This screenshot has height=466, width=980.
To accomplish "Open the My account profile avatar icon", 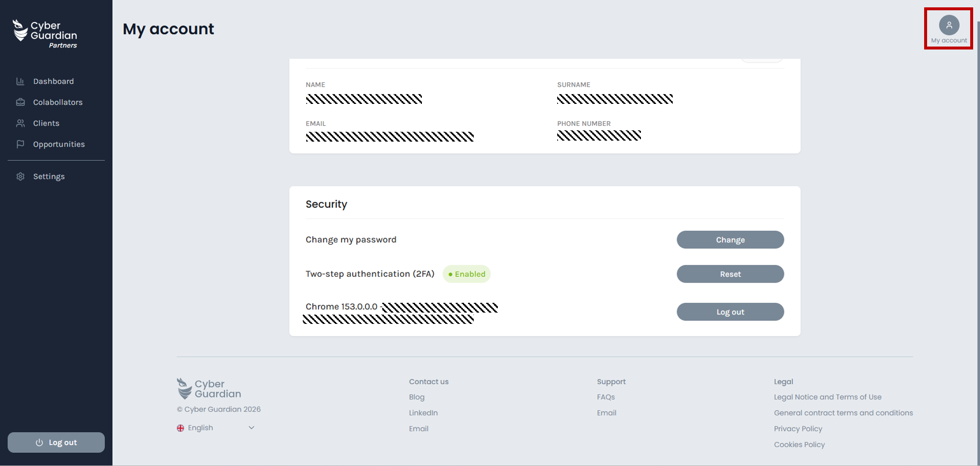I will coord(949,25).
